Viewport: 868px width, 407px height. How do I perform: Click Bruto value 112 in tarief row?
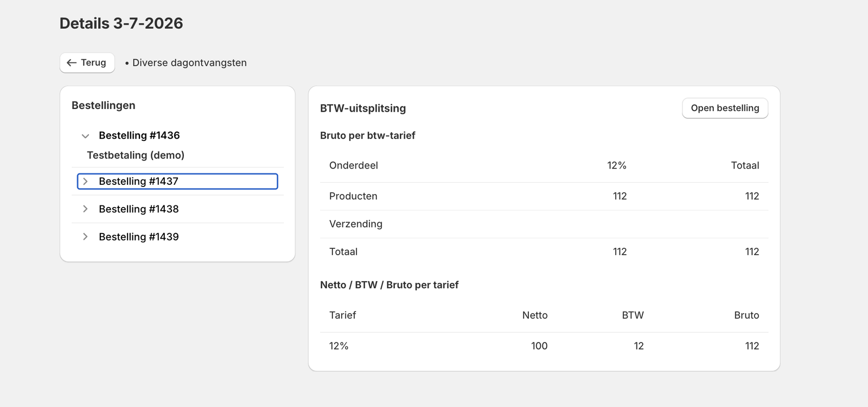point(752,346)
